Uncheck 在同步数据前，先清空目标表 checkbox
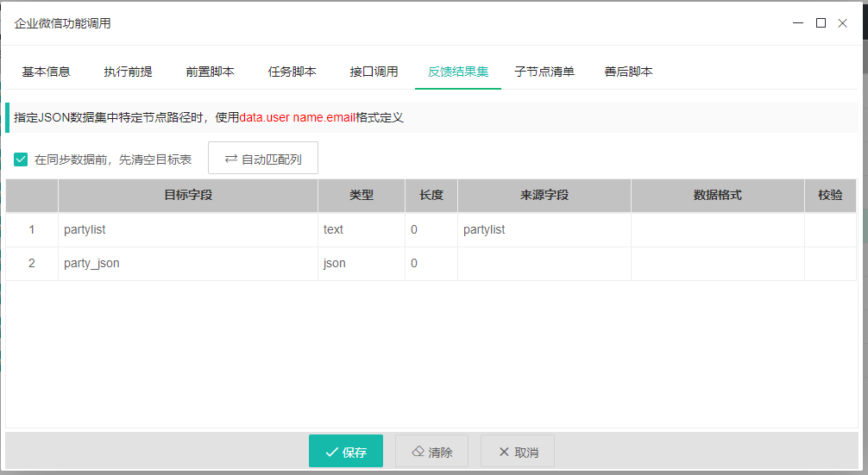 tap(21, 159)
